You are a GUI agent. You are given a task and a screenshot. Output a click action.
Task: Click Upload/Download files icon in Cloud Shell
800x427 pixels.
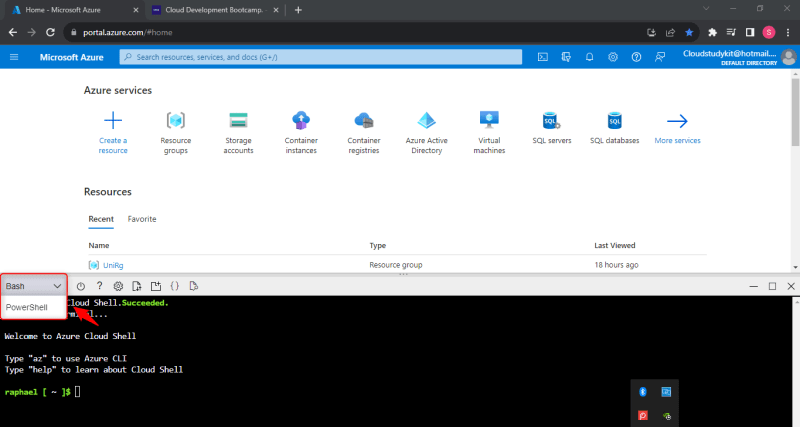tap(137, 286)
